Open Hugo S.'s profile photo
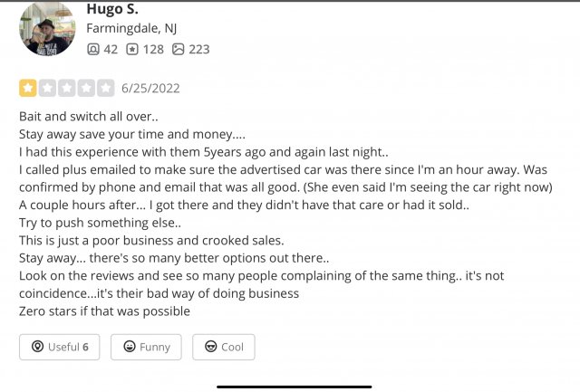This screenshot has width=580, height=392. [47, 28]
